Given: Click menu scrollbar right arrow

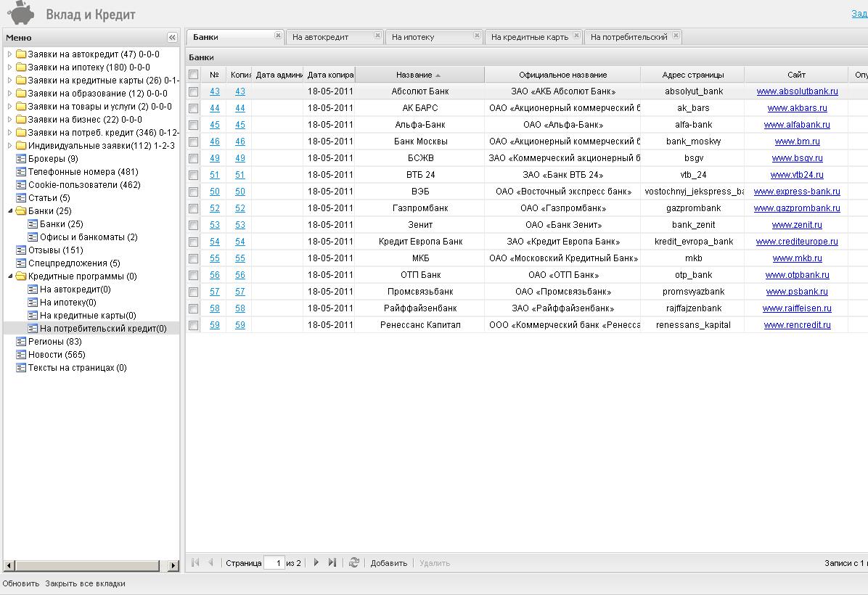Looking at the screenshot, I should point(174,566).
